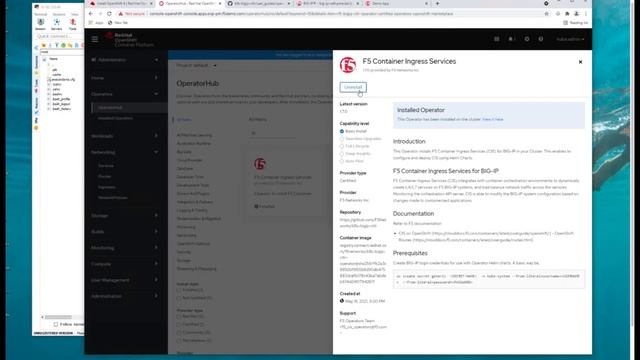This screenshot has height=360, width=640.
Task: Check the Red Hat provider type filter
Action: 179,316
